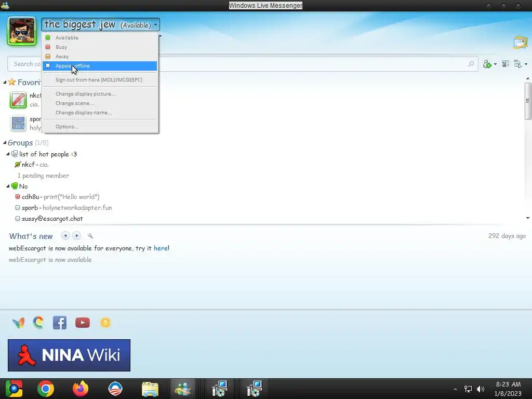The width and height of the screenshot is (532, 399).
Task: Click the NINA Wiki banner
Action: point(69,355)
